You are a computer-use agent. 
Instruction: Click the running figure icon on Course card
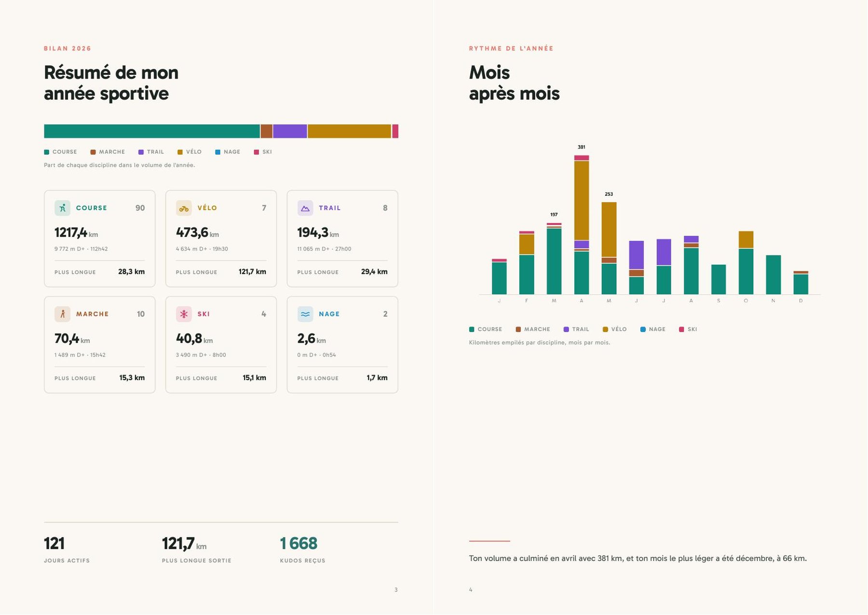(62, 208)
